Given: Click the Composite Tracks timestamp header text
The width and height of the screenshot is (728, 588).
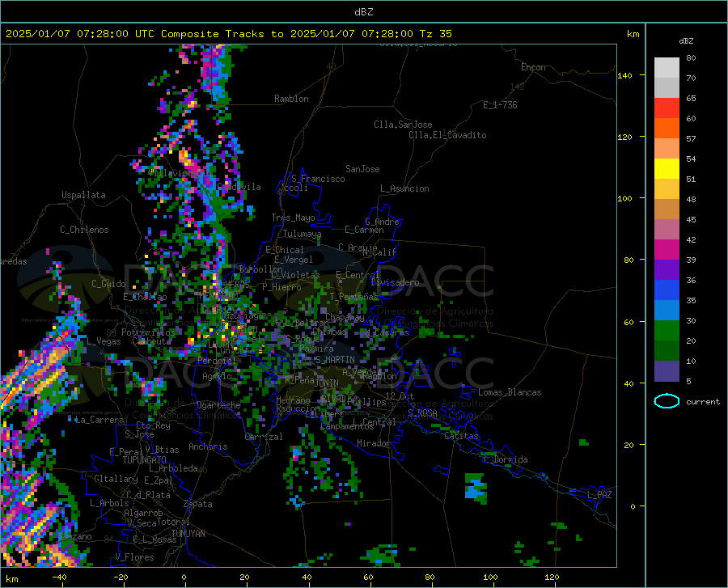Looking at the screenshot, I should coord(229,34).
